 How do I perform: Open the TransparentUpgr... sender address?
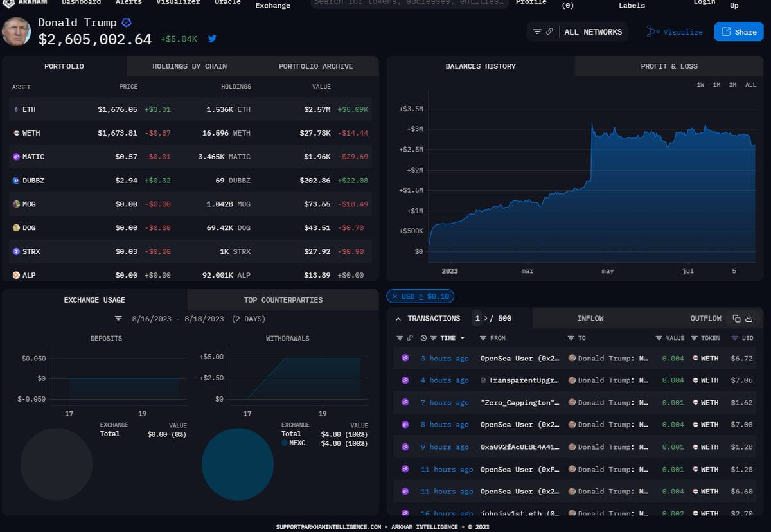(x=524, y=380)
